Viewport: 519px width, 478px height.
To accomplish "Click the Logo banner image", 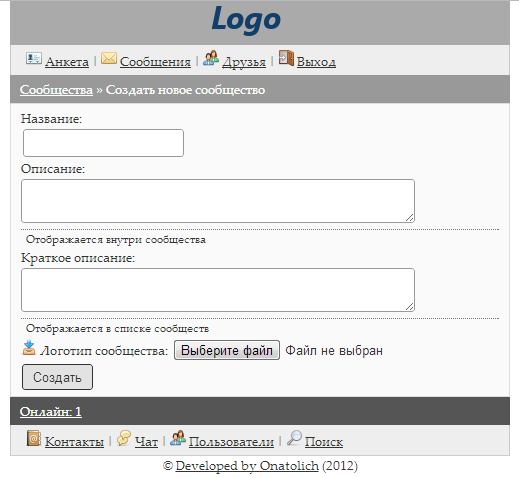I will pos(246,20).
